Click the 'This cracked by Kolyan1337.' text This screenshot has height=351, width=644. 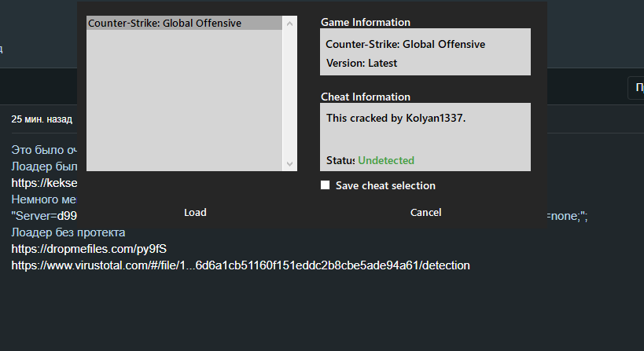(396, 118)
